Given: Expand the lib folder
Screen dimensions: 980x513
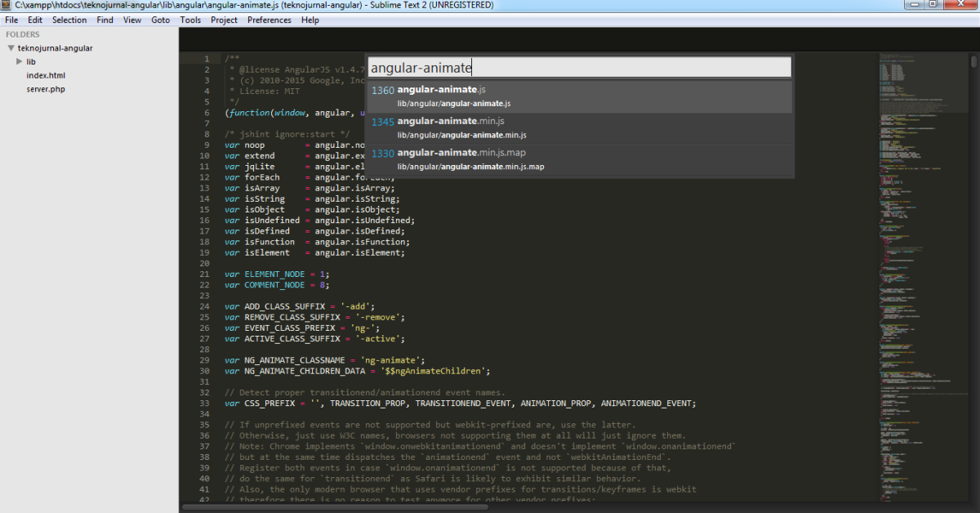Looking at the screenshot, I should (x=20, y=61).
